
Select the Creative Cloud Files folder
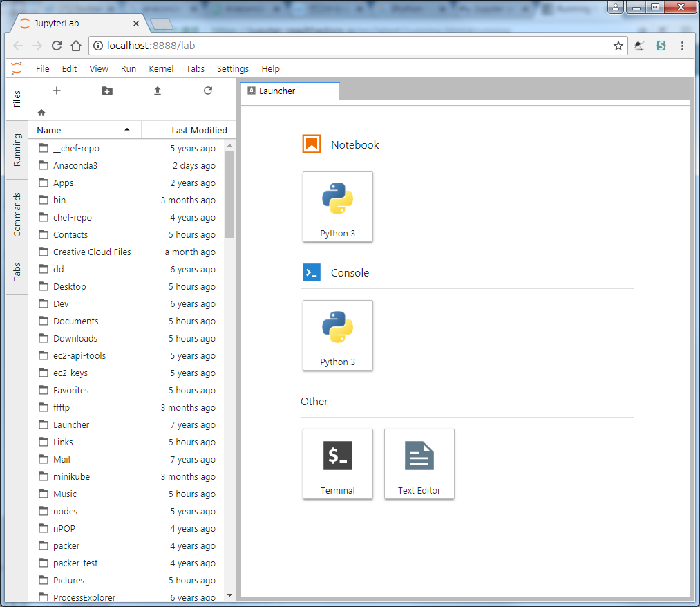tap(126, 252)
